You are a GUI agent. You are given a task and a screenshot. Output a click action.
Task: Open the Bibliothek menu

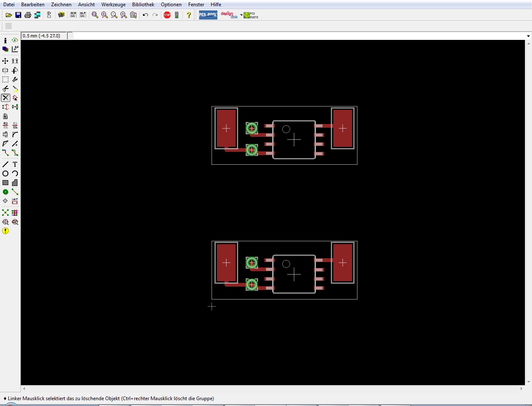143,5
